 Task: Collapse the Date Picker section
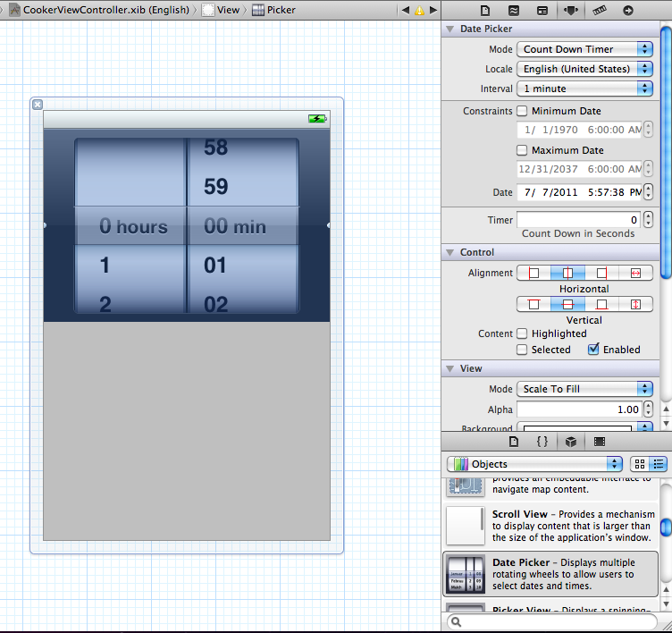449,30
